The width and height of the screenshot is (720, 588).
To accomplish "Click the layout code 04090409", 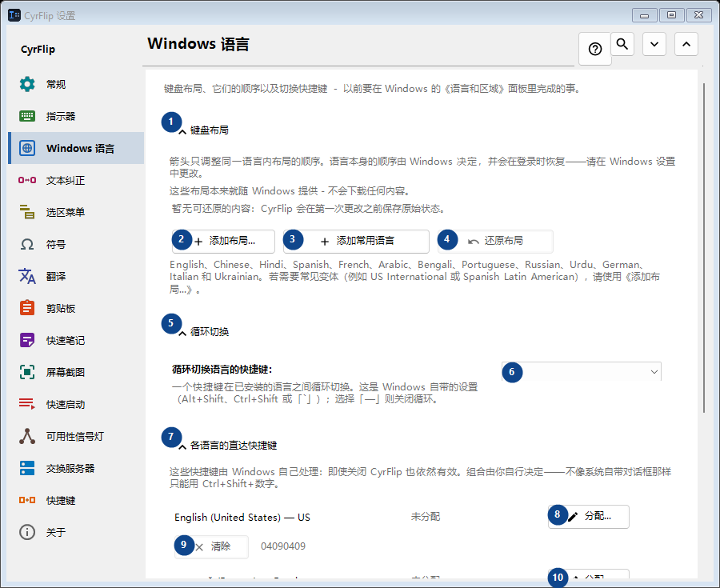I will (x=283, y=546).
